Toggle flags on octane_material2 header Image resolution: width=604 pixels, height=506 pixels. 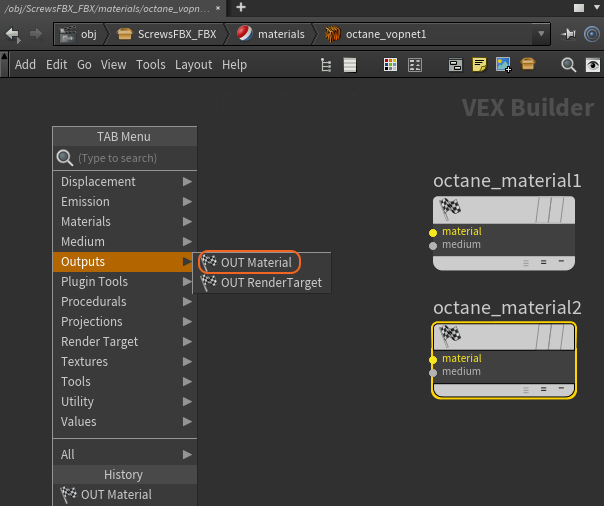(x=550, y=337)
